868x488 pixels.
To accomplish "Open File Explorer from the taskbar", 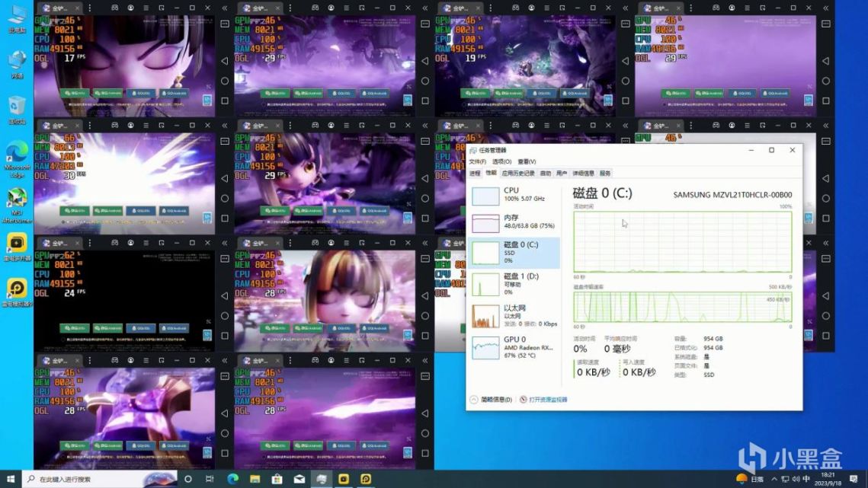I will pos(255,479).
